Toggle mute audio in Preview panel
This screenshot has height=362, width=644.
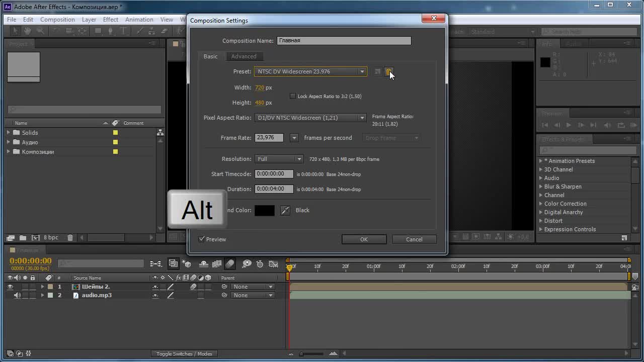607,125
